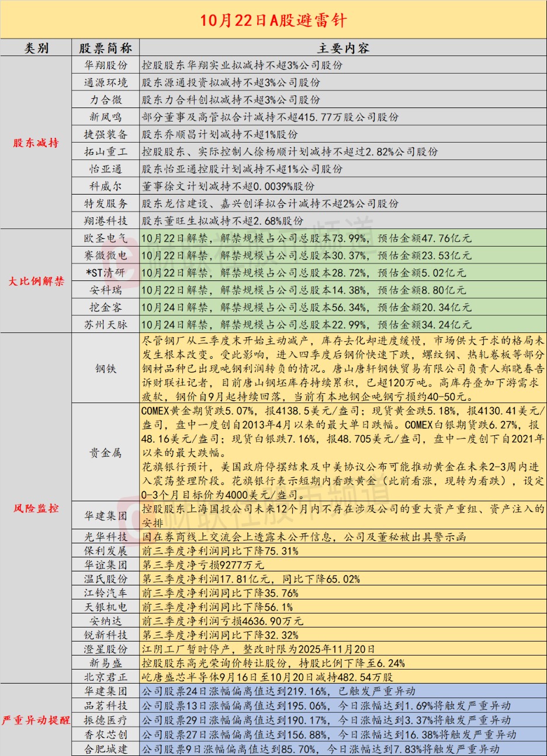Click the 主要内容 column header
Image resolution: width=547 pixels, height=756 pixels.
coord(343,48)
